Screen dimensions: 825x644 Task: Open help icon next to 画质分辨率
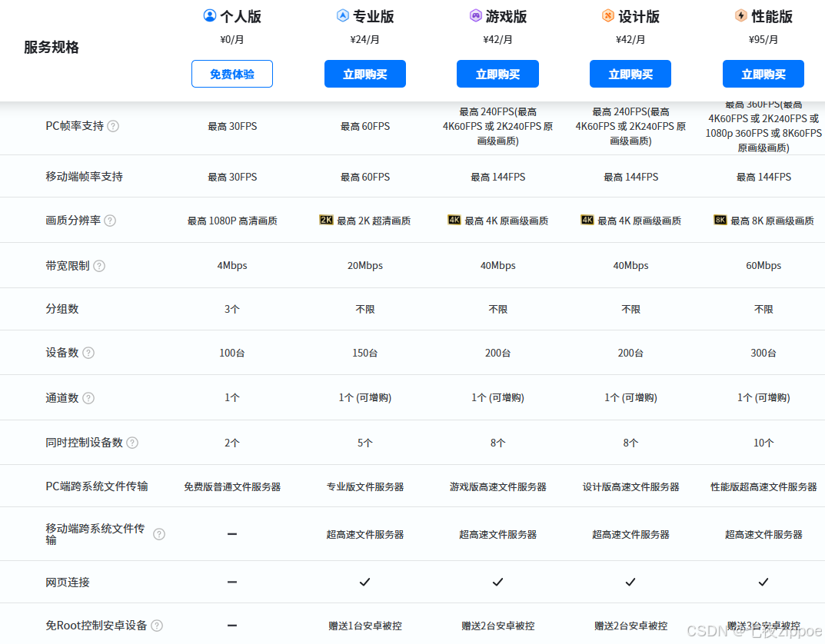(110, 221)
